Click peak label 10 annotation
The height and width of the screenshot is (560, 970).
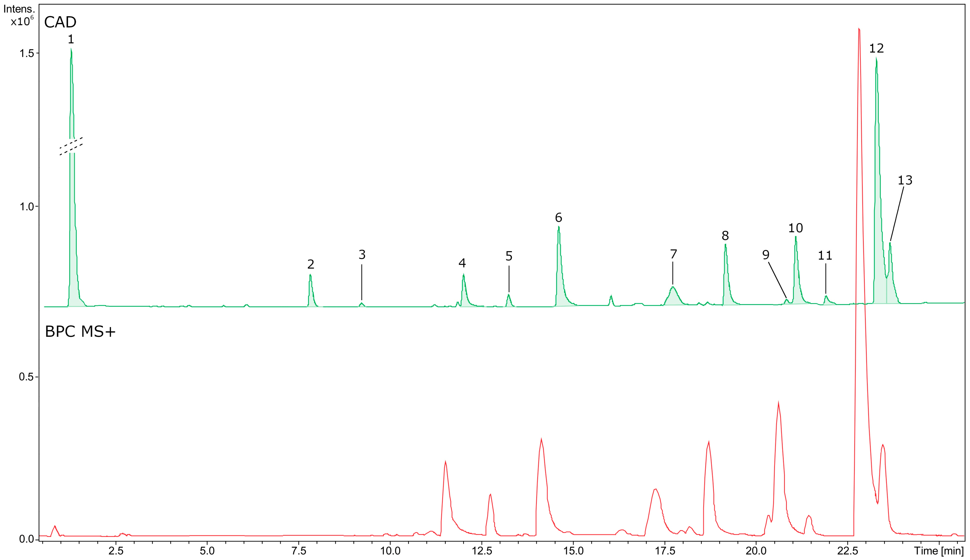pos(795,228)
